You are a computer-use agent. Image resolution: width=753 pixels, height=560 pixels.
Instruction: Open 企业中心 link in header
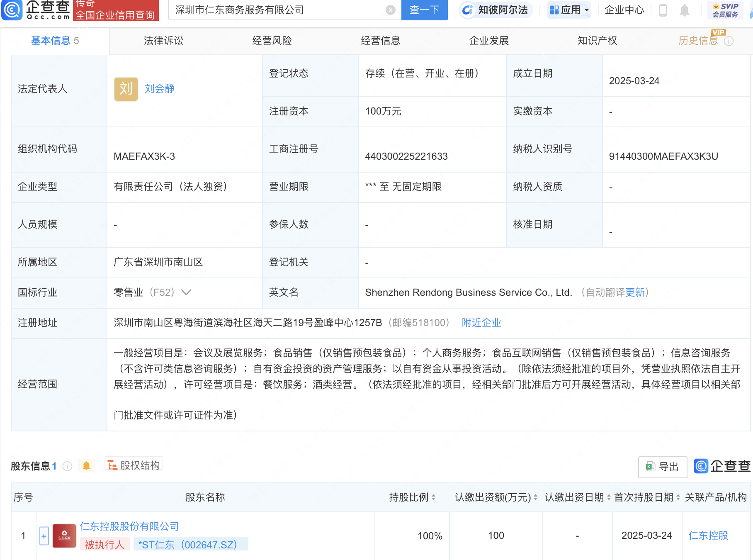coord(624,10)
